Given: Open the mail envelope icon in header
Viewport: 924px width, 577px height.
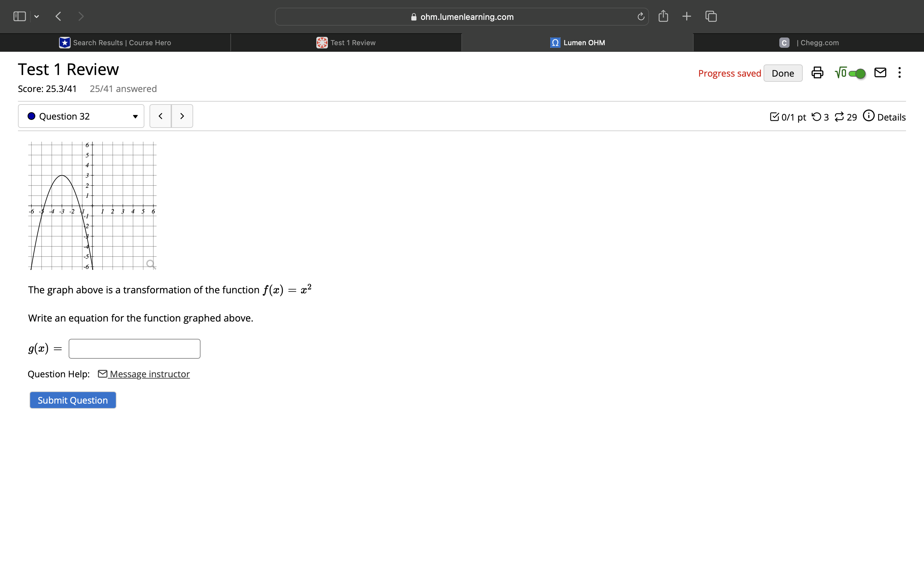Looking at the screenshot, I should coord(880,72).
